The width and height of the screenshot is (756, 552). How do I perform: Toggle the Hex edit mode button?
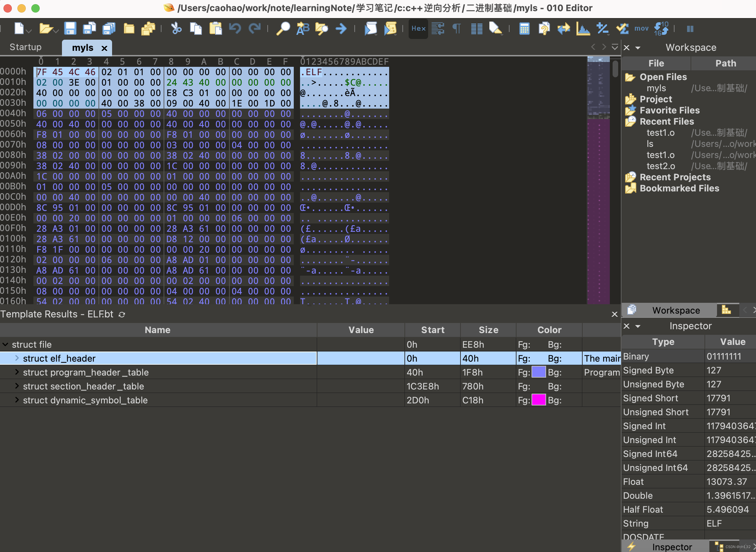point(418,29)
